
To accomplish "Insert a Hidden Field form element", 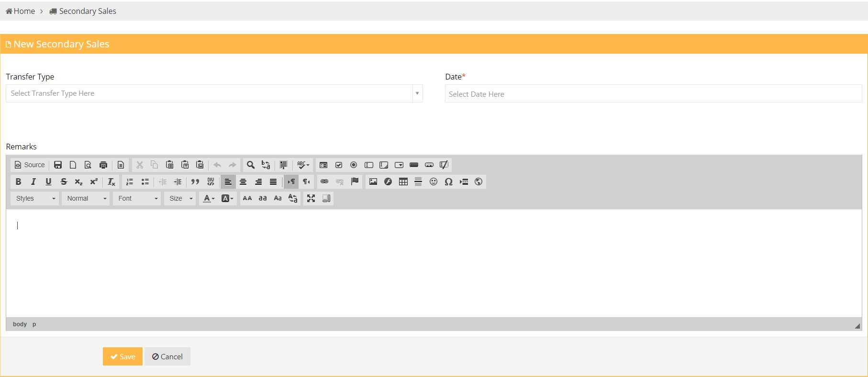I will (444, 165).
